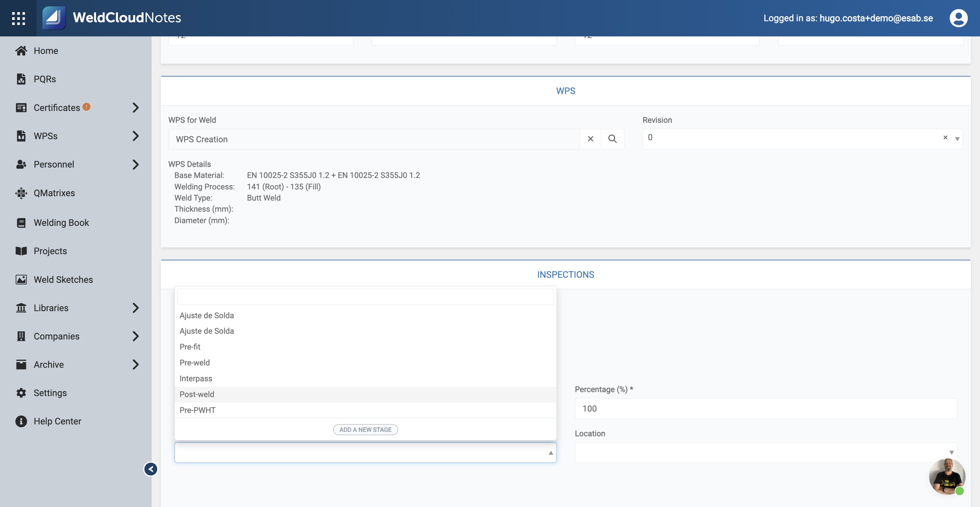Click the Home house icon

pyautogui.click(x=21, y=51)
